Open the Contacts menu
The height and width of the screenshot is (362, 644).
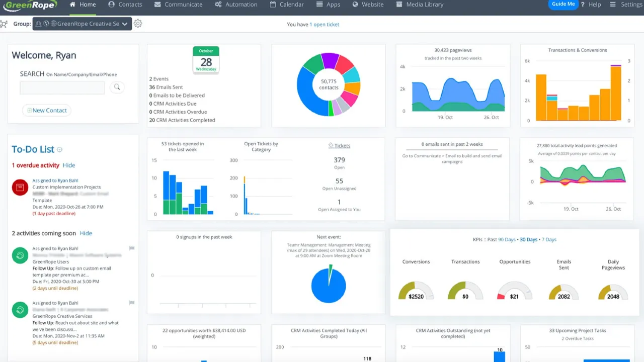125,5
